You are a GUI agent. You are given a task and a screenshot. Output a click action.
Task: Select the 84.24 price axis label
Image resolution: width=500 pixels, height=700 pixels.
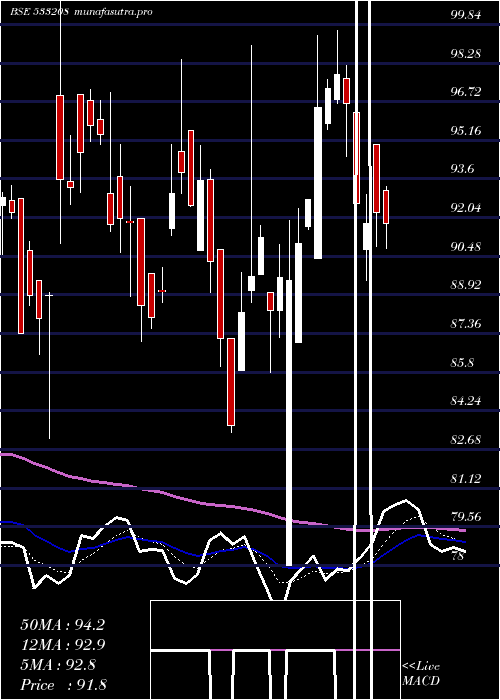[x=466, y=401]
